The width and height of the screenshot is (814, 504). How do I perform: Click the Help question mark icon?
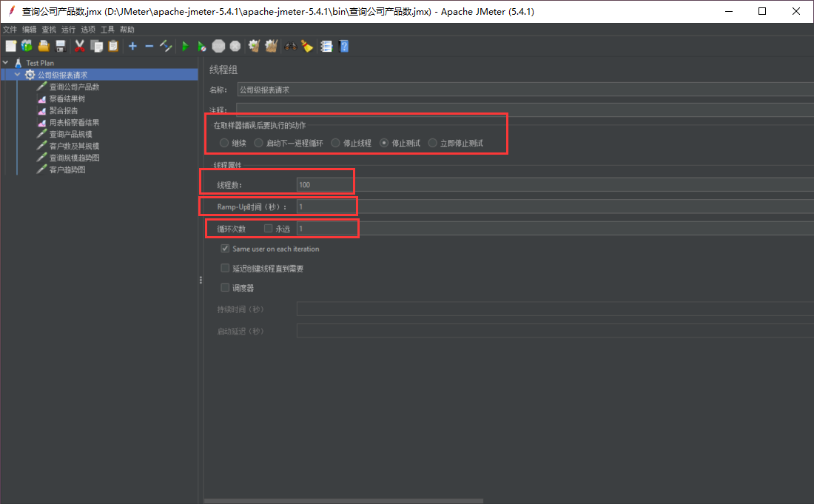(x=343, y=46)
